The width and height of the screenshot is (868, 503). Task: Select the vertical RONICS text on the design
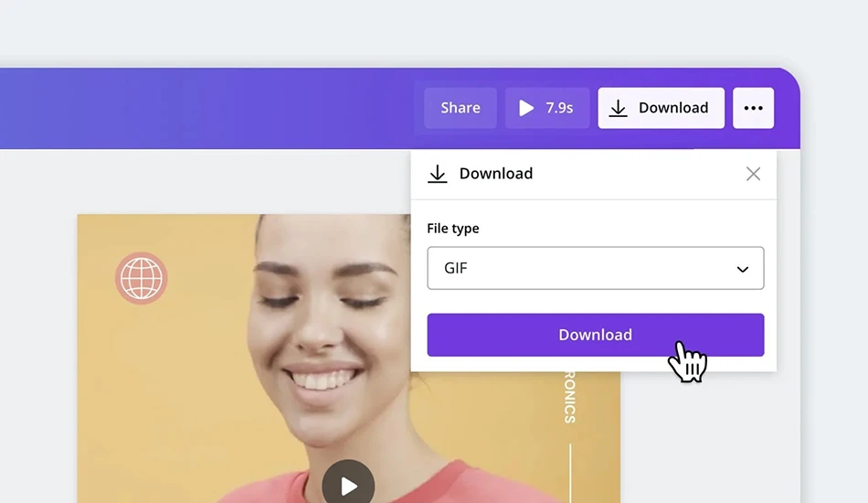click(569, 397)
